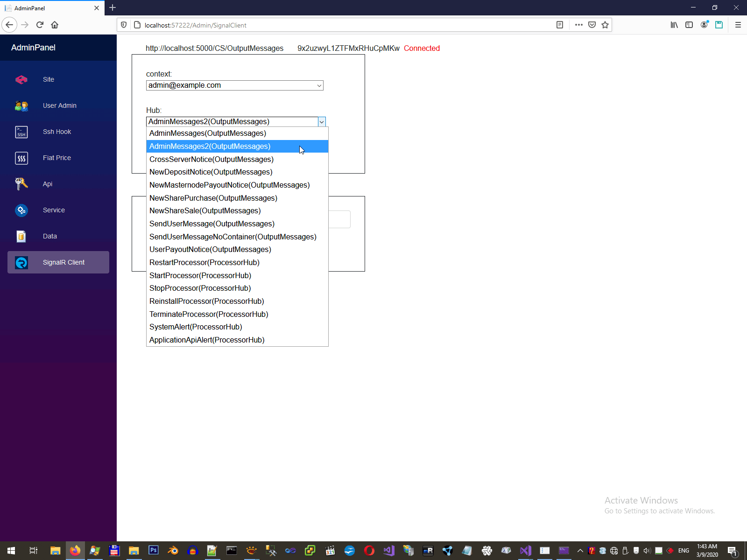Click the taskbar clock showing 1:43 AM

point(707,551)
